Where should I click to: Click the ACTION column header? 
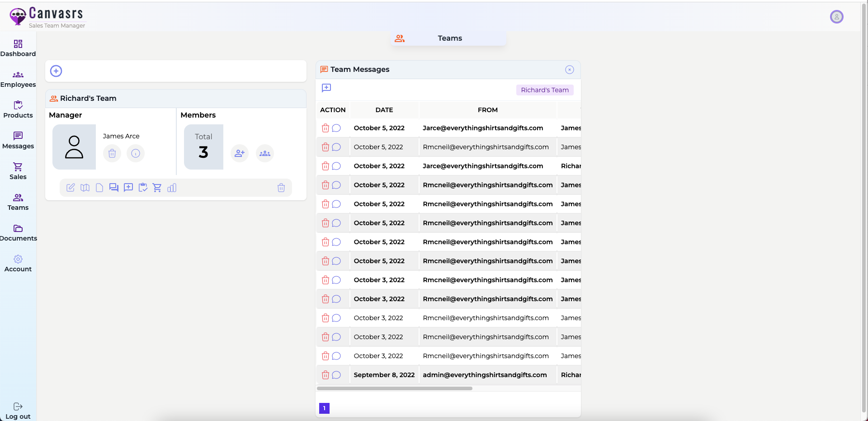pos(333,110)
